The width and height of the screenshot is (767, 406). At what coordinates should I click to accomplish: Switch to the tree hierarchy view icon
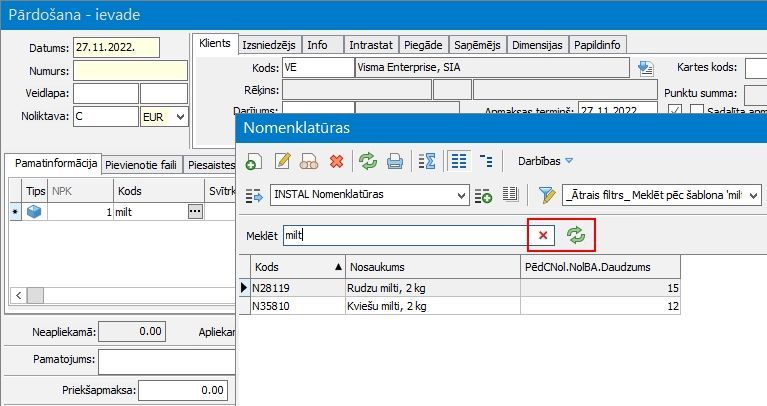coord(486,161)
